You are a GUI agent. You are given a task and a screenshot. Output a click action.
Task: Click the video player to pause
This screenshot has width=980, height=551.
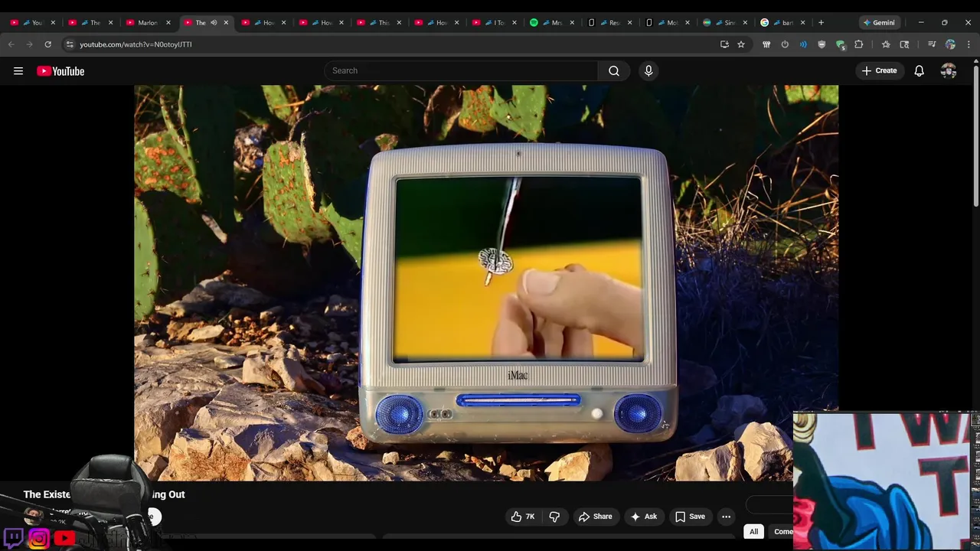[486, 283]
